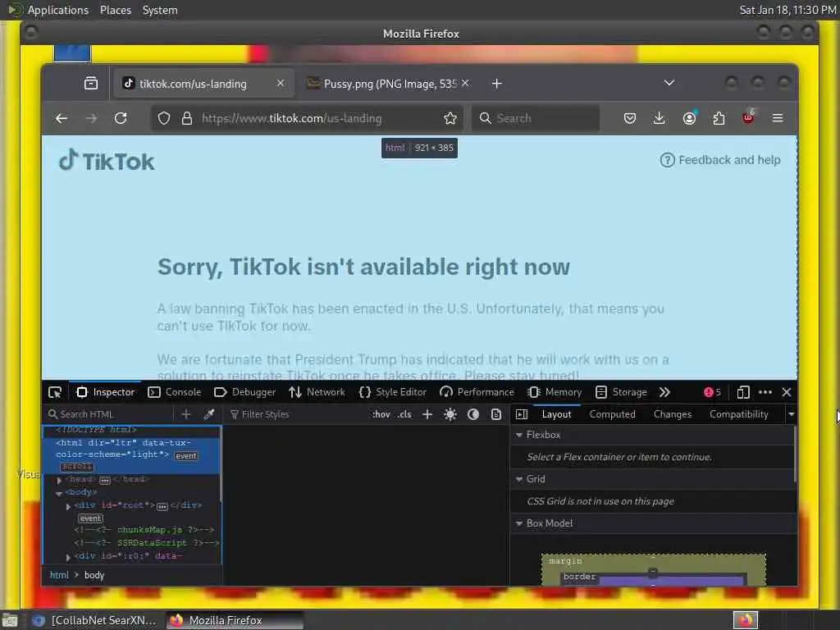Open the Pocket save icon
The width and height of the screenshot is (840, 630).
[x=630, y=118]
